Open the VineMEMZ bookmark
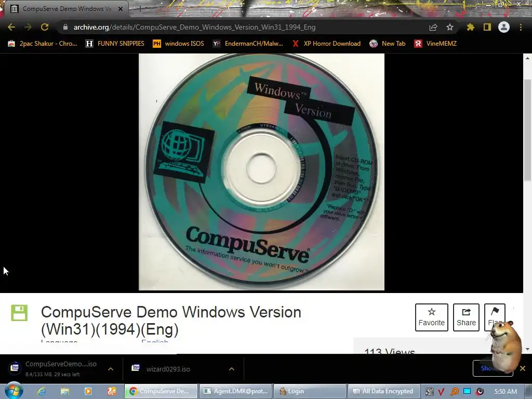Screen dimensions: 532x399 coord(435,44)
